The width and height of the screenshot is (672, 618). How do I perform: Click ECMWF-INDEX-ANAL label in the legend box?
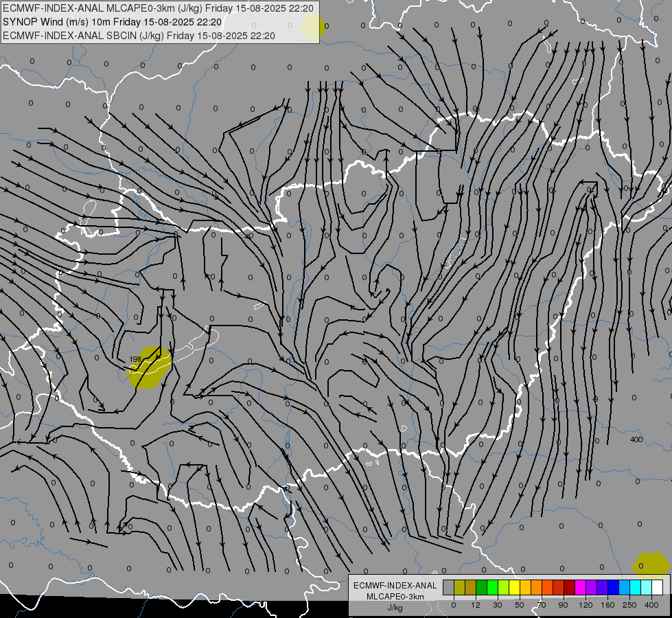[395, 586]
